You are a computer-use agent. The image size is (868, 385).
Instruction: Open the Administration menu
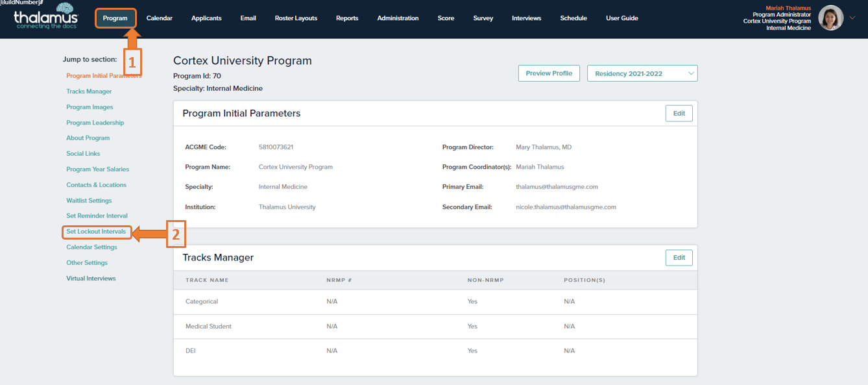[398, 18]
